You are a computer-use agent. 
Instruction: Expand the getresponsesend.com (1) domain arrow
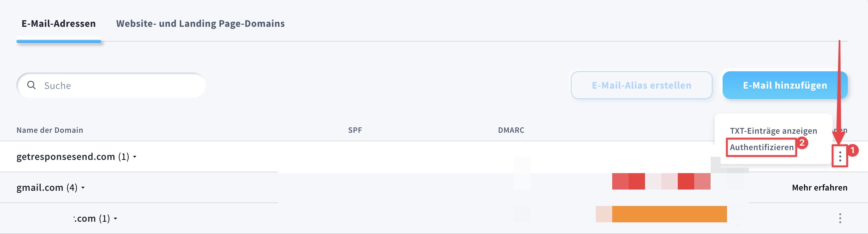coord(135,156)
